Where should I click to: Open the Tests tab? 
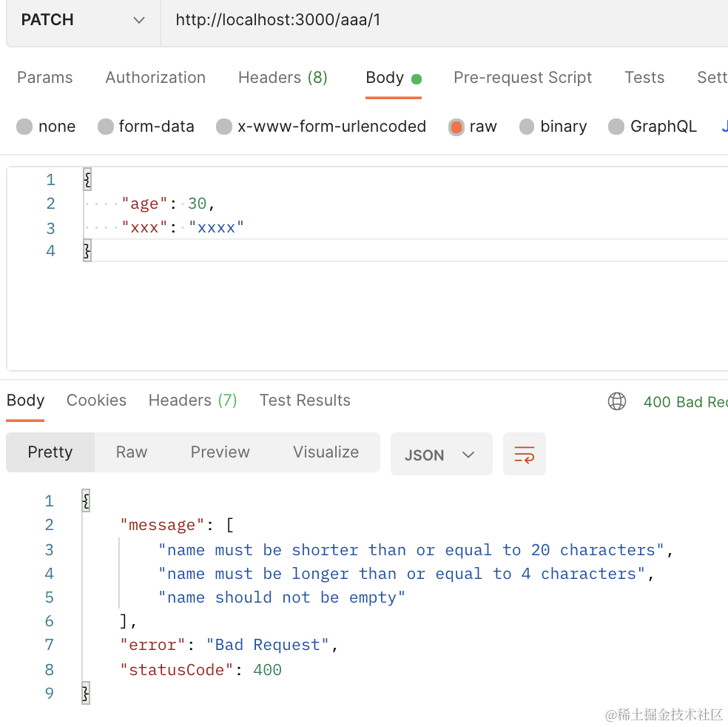644,78
